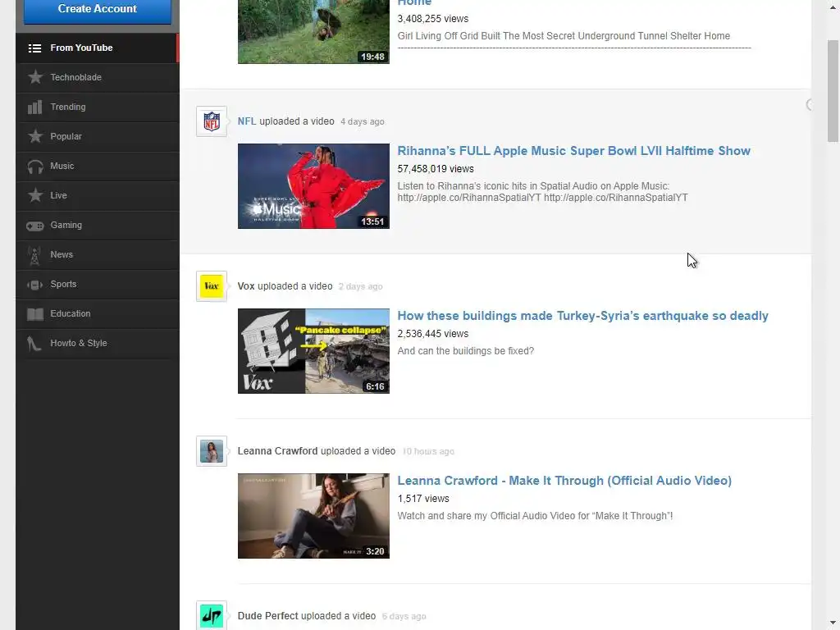Click the Trending bar chart icon
Viewport: 840px width, 630px height.
click(34, 107)
